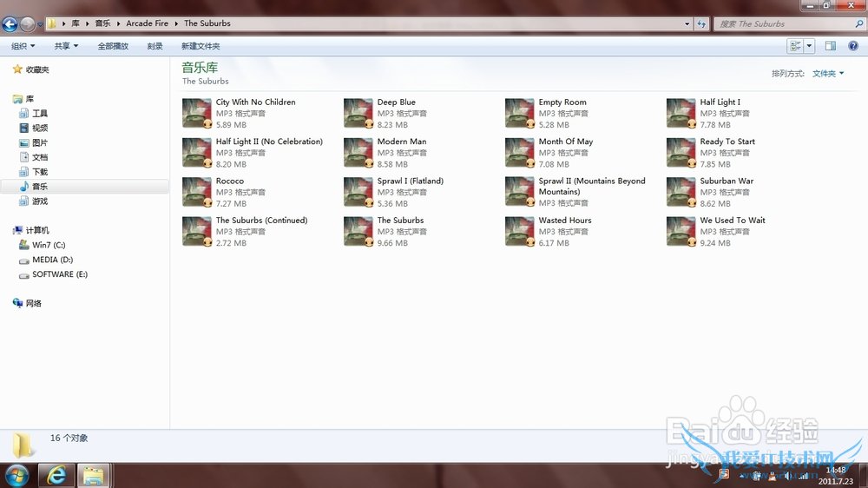Click the Back navigation arrow button
The height and width of the screenshot is (488, 868).
(10, 23)
